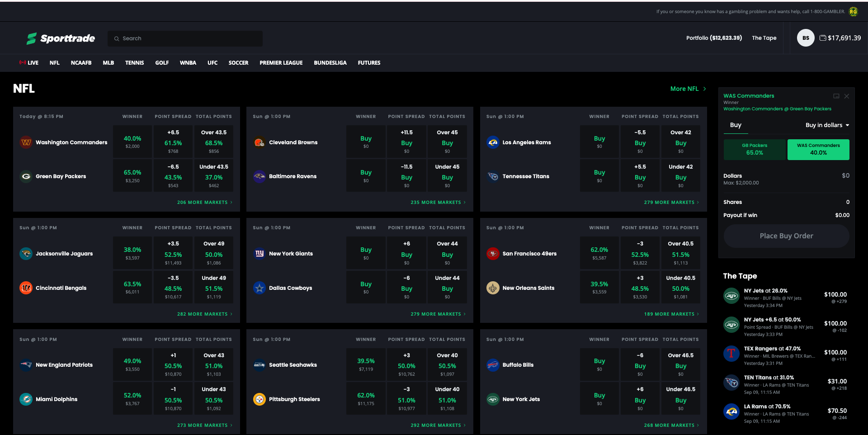Select the San Francisco 49ers team logo
Viewport: 868px width, 435px height.
(x=493, y=254)
